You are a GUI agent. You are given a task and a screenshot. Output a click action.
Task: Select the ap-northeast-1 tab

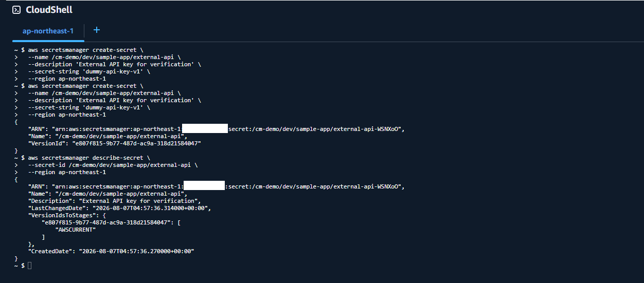tap(48, 31)
